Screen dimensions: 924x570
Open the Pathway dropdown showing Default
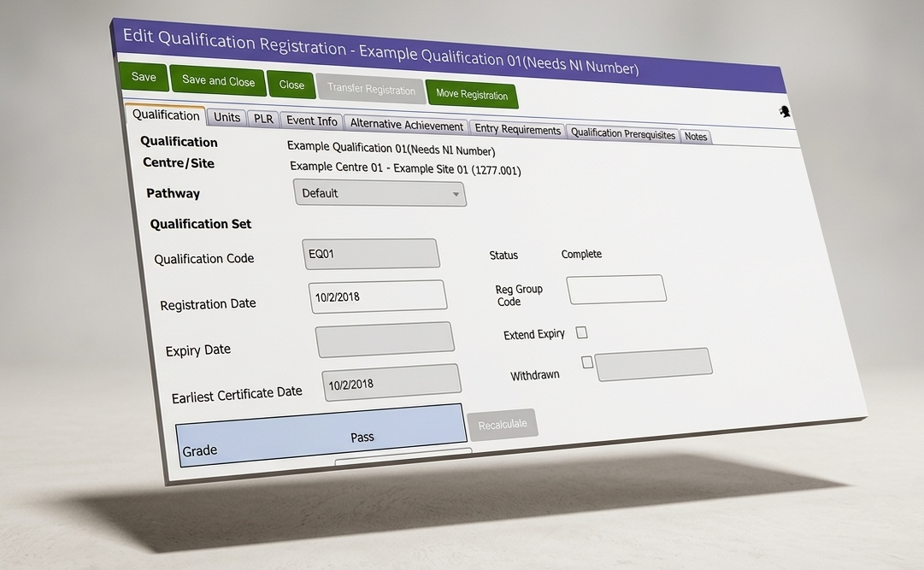click(x=380, y=194)
